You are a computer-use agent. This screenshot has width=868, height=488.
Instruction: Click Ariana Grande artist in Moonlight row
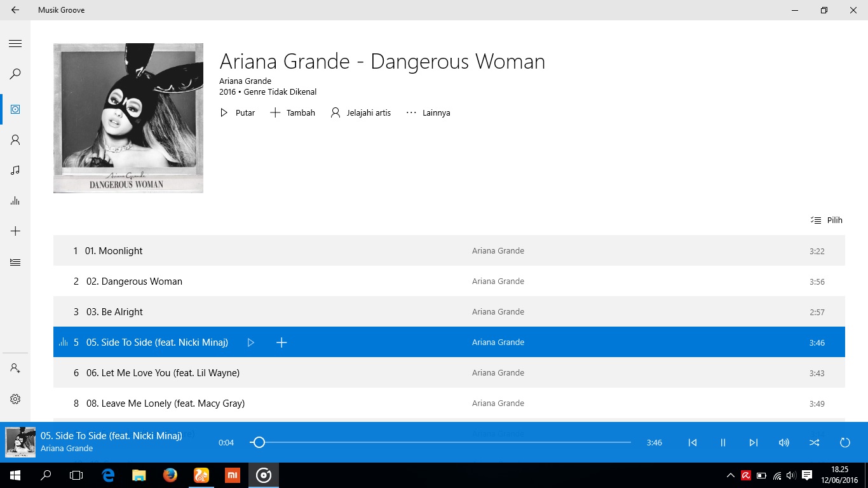pyautogui.click(x=498, y=250)
